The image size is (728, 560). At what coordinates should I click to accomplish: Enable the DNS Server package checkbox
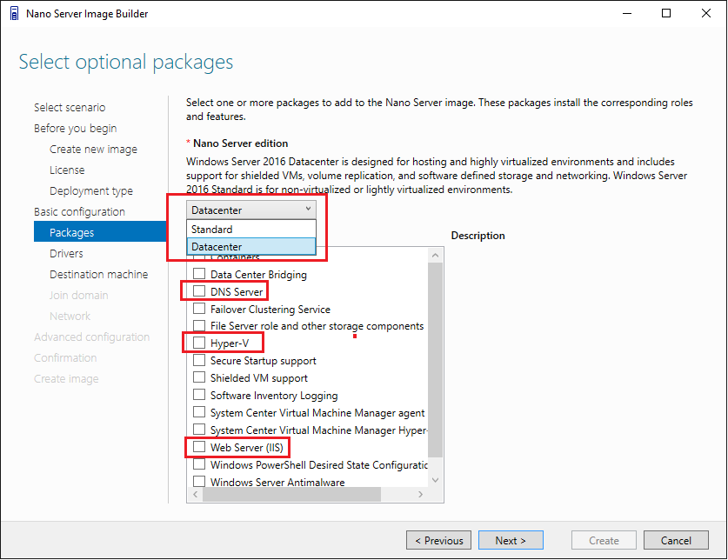tap(199, 291)
